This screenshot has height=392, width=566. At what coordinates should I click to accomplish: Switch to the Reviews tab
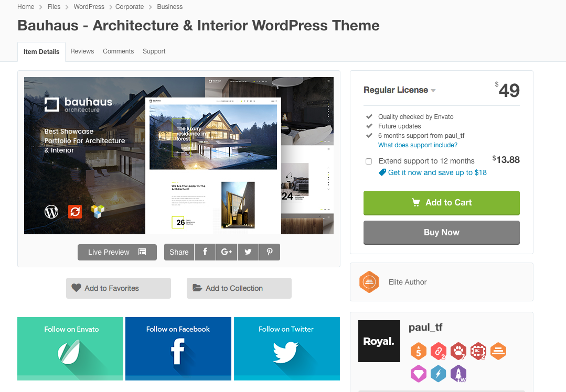pos(82,51)
